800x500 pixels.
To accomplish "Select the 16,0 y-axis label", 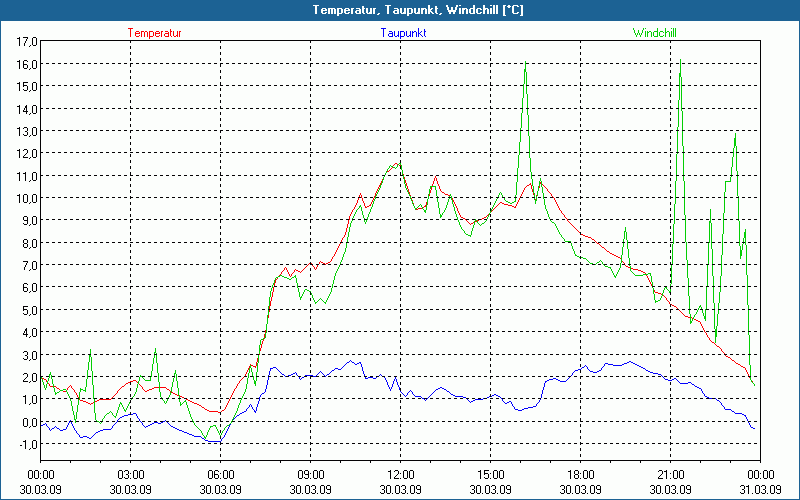I will [x=27, y=64].
